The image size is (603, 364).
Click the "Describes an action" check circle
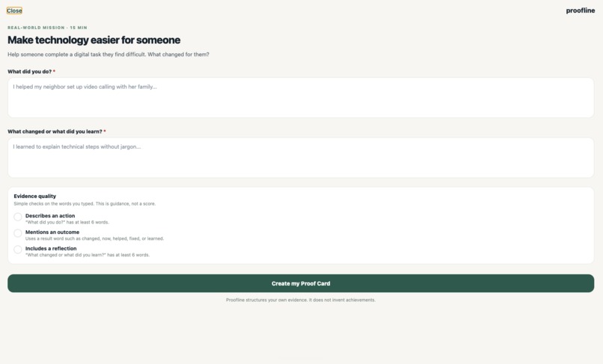pos(18,217)
